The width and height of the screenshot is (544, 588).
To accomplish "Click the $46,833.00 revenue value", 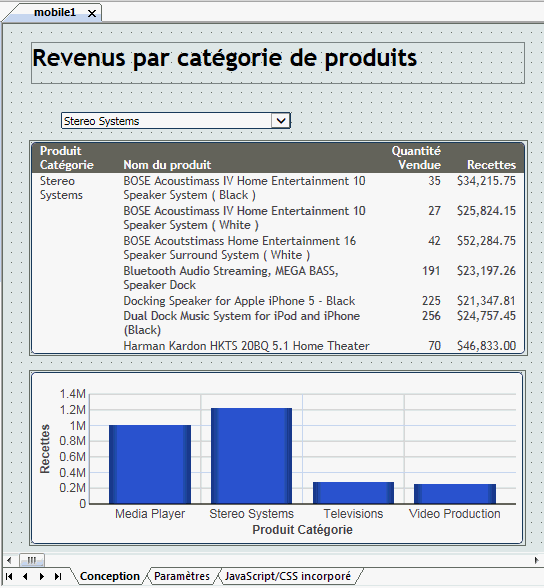I will pyautogui.click(x=486, y=346).
